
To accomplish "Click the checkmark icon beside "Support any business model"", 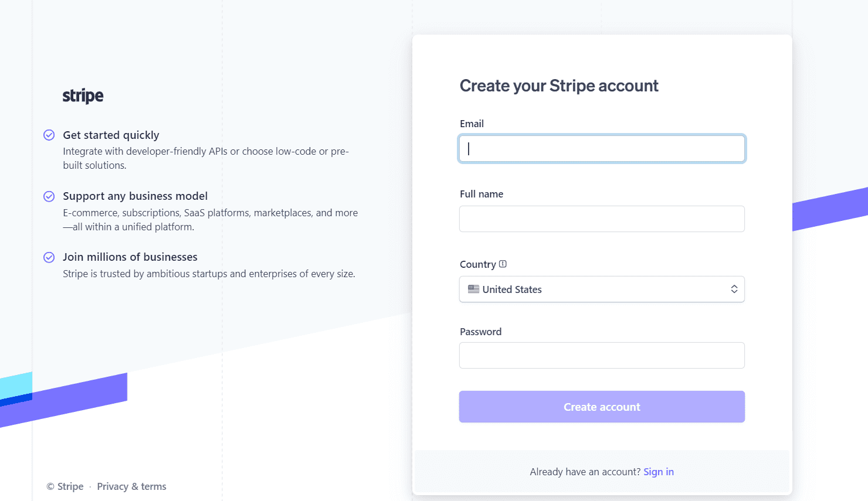I will pyautogui.click(x=49, y=196).
